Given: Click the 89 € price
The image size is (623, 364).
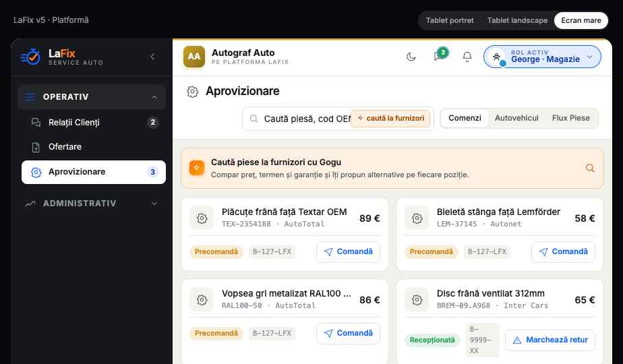Looking at the screenshot, I should [369, 218].
